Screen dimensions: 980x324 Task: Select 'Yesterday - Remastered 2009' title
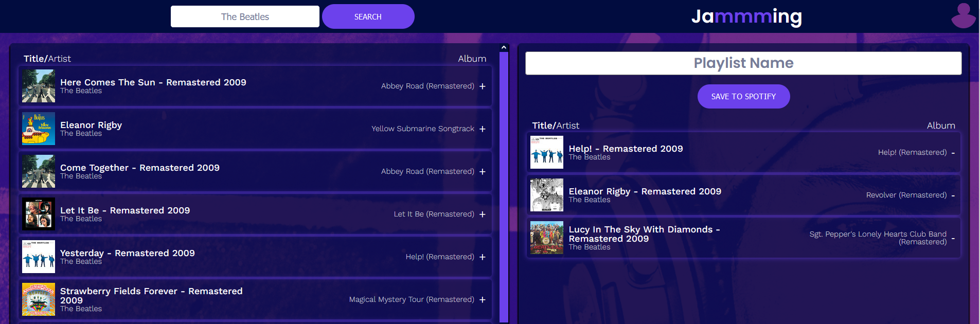pos(128,253)
